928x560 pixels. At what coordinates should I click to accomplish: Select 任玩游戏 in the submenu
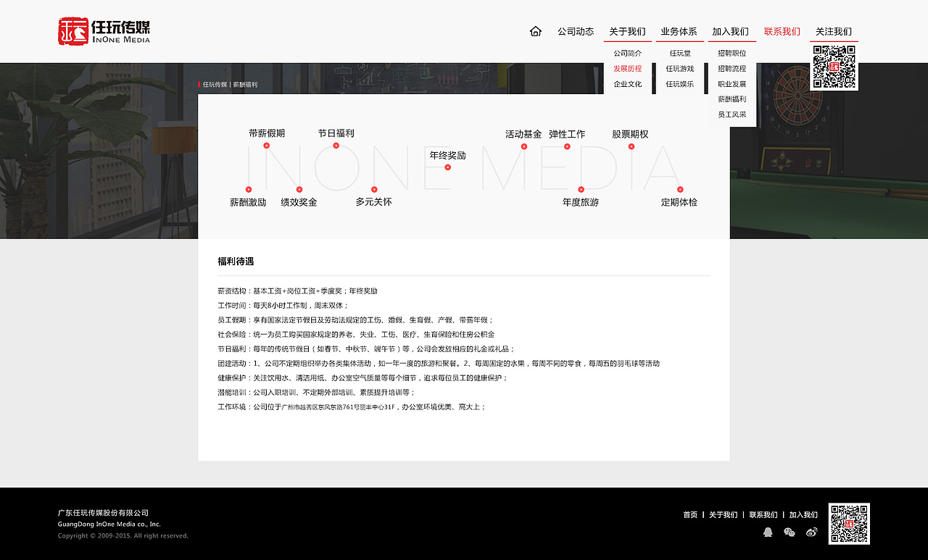tap(680, 68)
